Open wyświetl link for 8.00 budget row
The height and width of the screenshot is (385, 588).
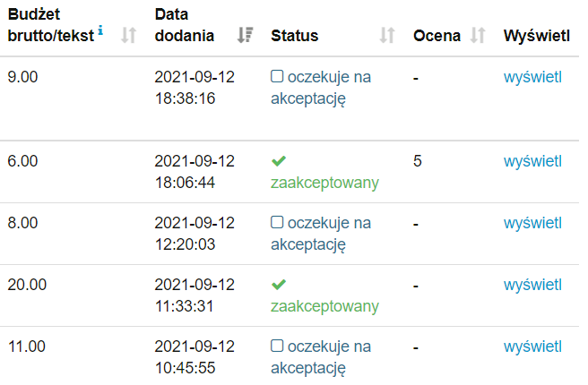(532, 222)
